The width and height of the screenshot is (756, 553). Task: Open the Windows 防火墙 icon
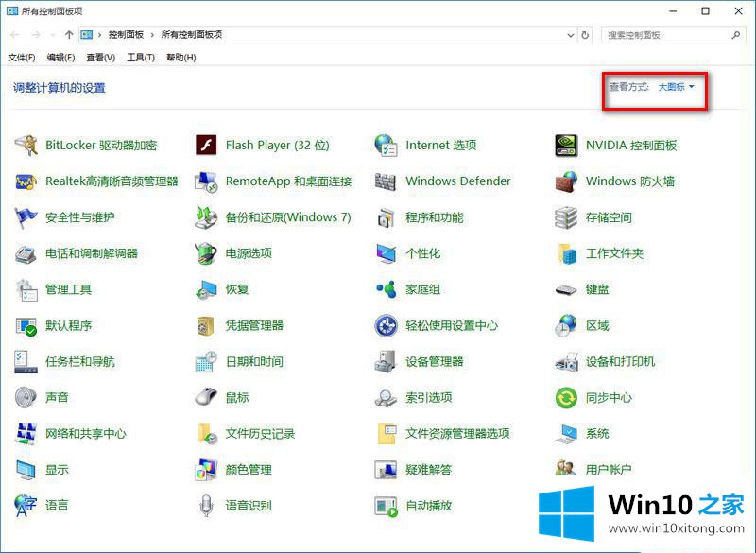(x=566, y=181)
